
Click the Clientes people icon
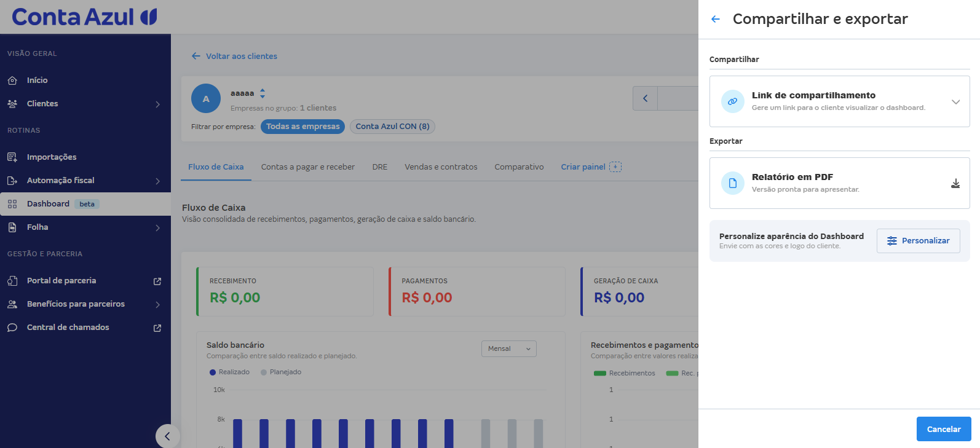pos(12,104)
